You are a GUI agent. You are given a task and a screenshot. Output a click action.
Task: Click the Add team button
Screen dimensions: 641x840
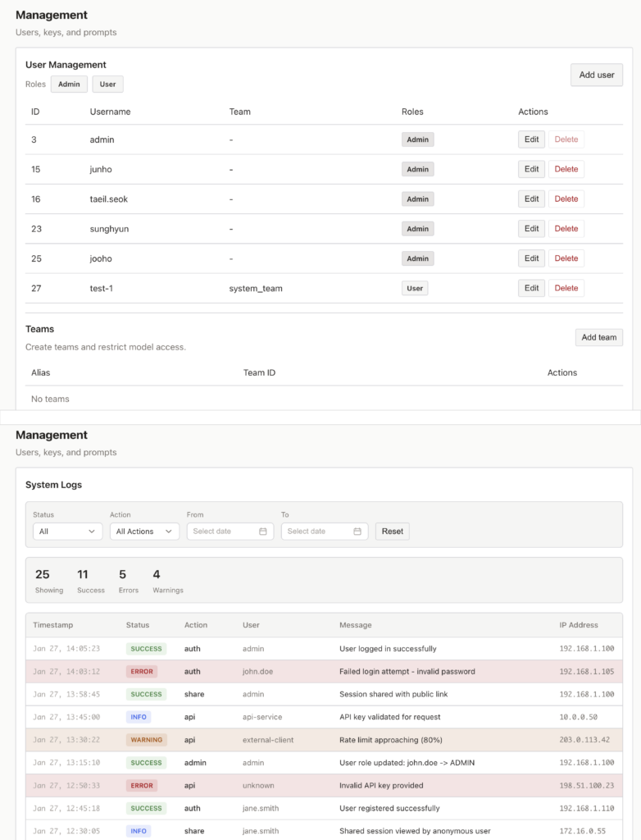(x=598, y=337)
